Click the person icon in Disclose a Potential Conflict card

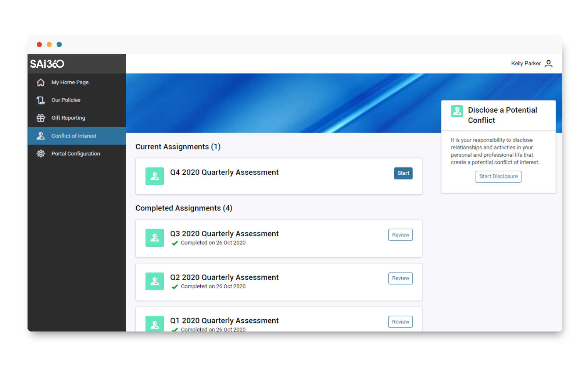[x=457, y=111]
